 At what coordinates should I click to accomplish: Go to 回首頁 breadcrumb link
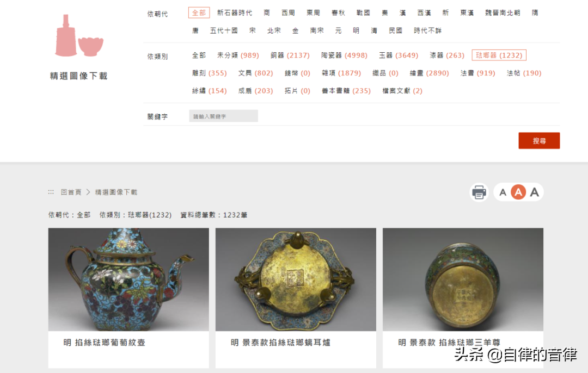point(71,192)
